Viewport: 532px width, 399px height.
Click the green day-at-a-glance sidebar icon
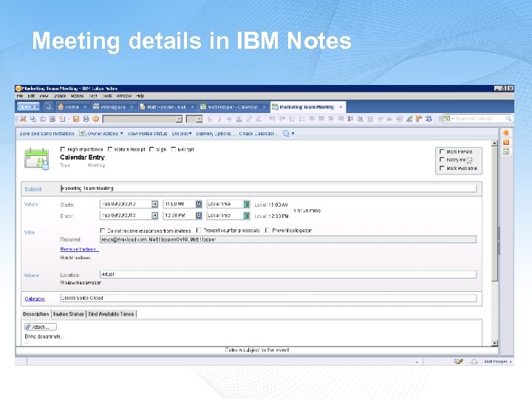coord(506,151)
